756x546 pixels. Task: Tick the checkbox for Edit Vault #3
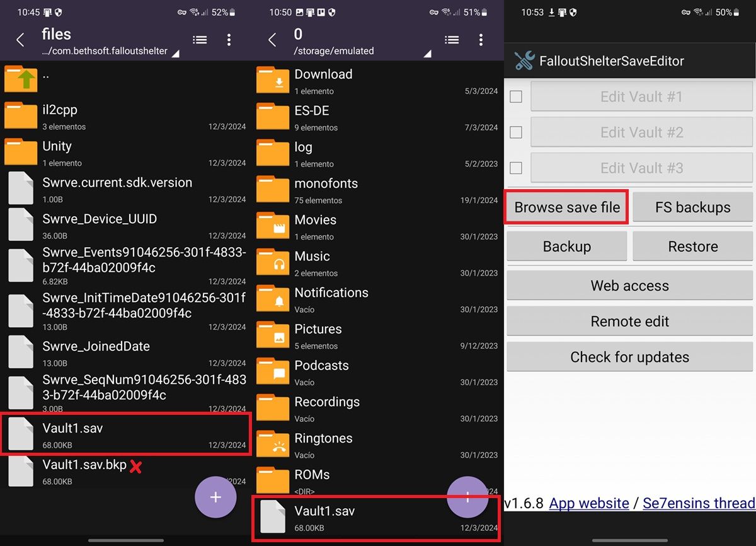point(515,168)
